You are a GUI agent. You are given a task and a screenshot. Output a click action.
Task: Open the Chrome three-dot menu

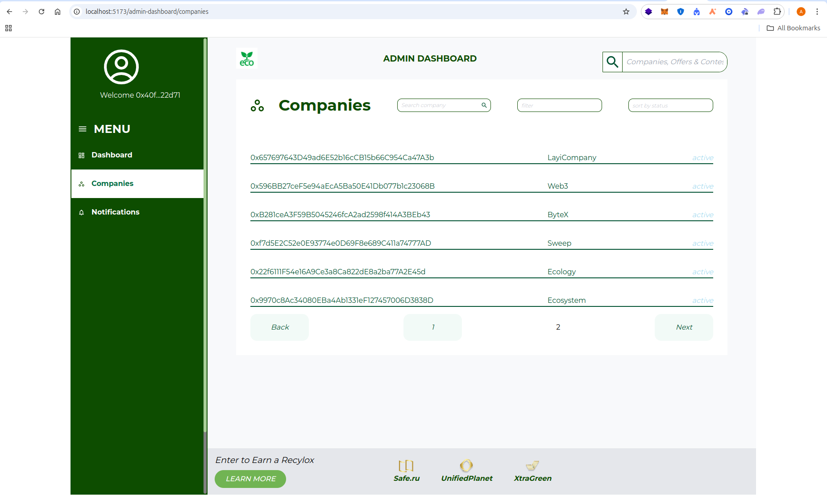(x=817, y=12)
